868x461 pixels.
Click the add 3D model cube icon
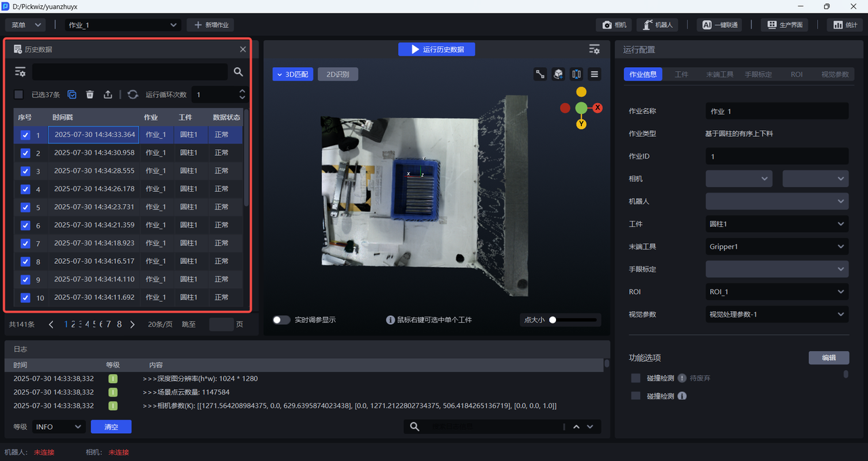click(558, 75)
